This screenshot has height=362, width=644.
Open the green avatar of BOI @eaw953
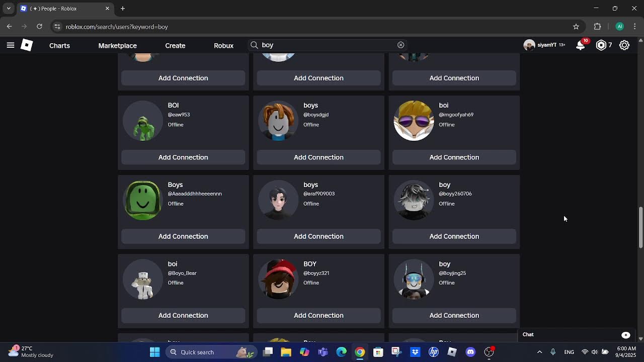coord(143,121)
